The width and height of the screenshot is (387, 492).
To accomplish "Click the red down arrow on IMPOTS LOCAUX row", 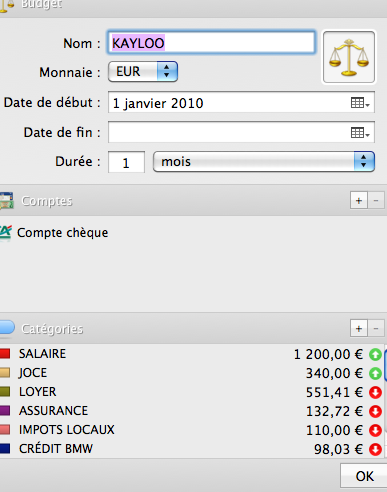I will pyautogui.click(x=375, y=430).
